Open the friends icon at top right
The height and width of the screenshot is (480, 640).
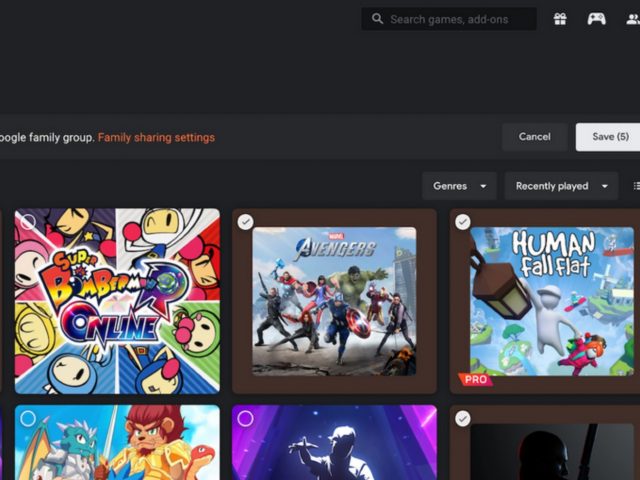click(x=632, y=19)
